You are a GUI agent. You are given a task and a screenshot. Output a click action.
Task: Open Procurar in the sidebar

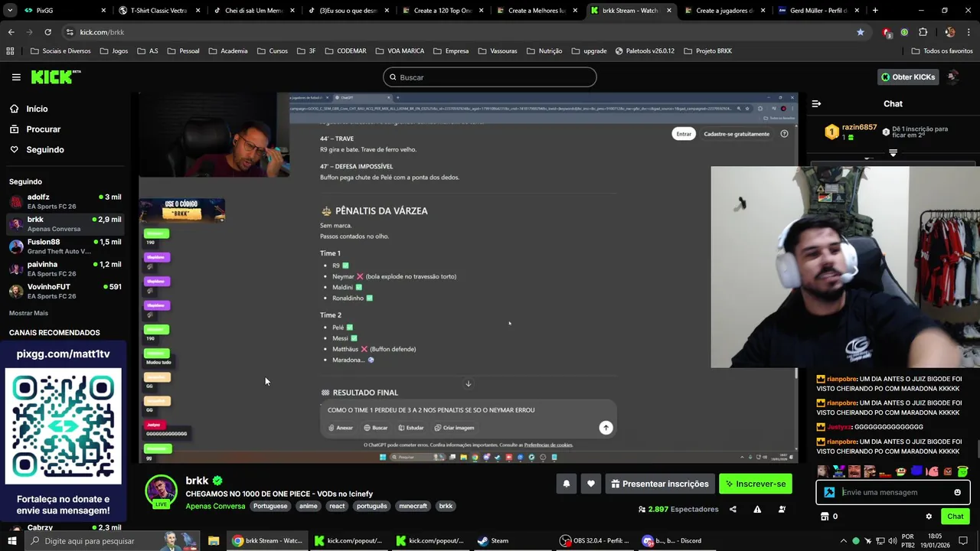43,129
